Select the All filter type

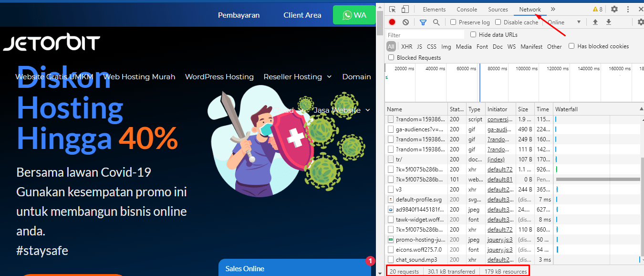coord(391,46)
